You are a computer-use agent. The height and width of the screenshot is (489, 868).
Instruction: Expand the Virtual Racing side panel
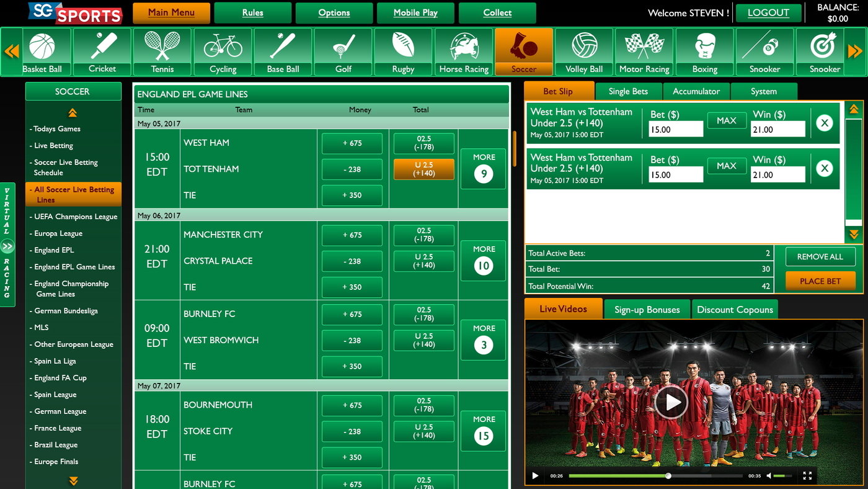point(7,242)
